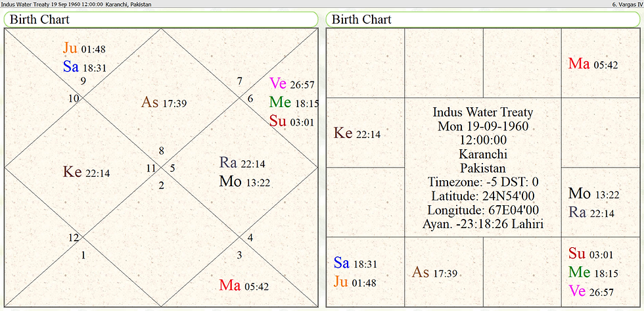The image size is (644, 311).
Task: Click house number 11 in the diamond chart
Action: click(x=150, y=168)
